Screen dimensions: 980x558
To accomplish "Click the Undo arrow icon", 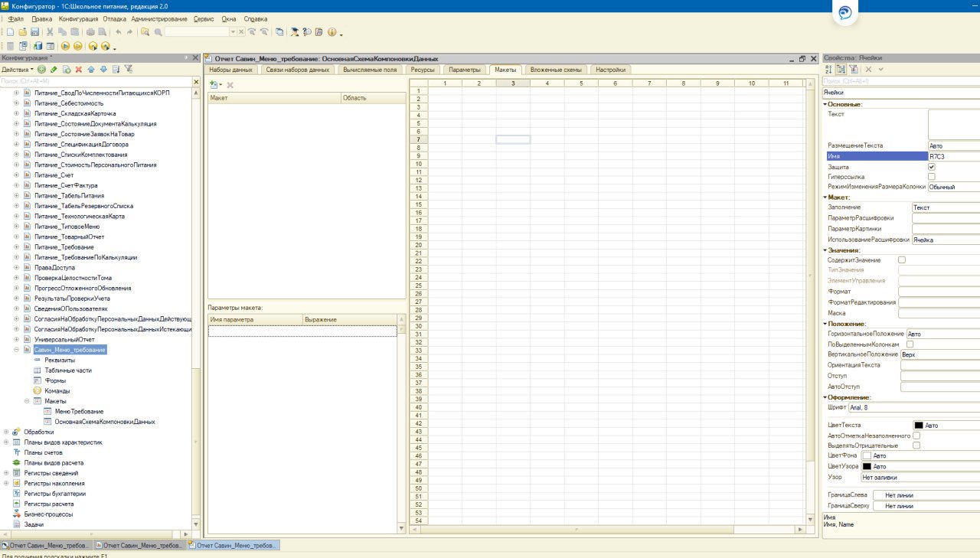I will point(119,32).
